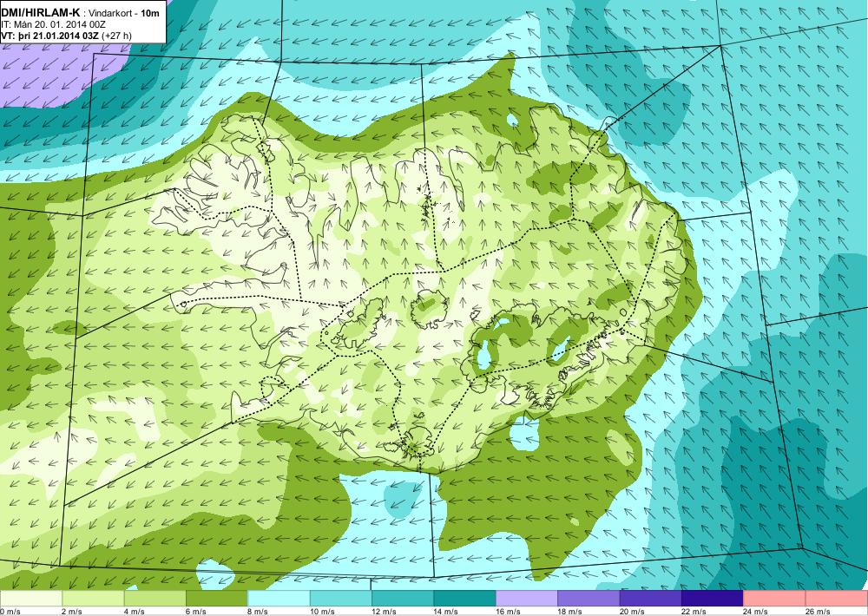The height and width of the screenshot is (616, 868).
Task: Select the "Vindarkort - 10m" map type text
Action: pos(124,13)
